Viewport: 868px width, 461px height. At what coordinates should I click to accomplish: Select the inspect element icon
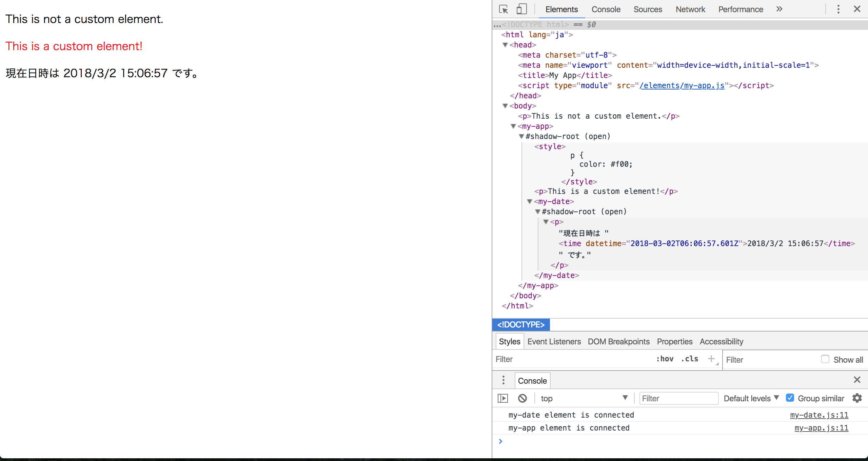point(504,9)
